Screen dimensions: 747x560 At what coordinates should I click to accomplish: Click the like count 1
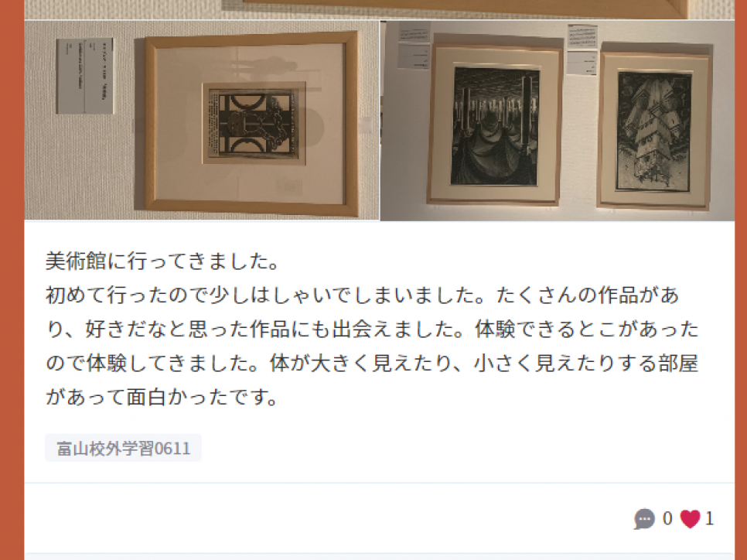709,518
